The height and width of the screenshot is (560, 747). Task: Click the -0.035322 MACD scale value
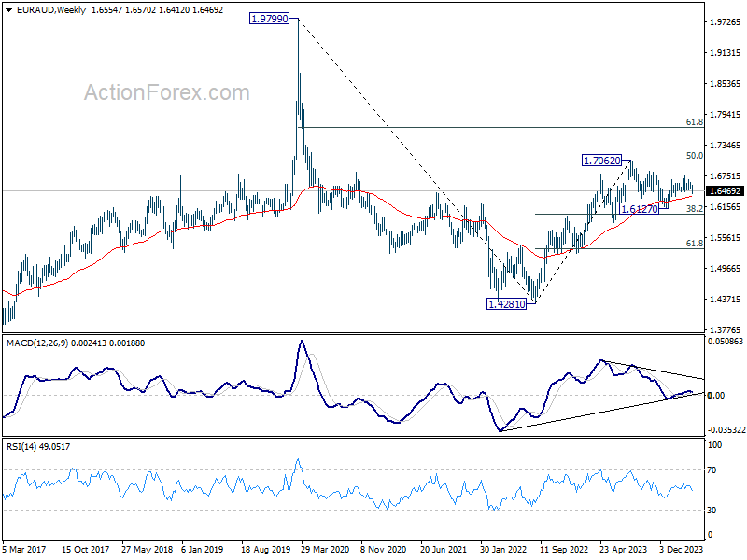tap(726, 430)
